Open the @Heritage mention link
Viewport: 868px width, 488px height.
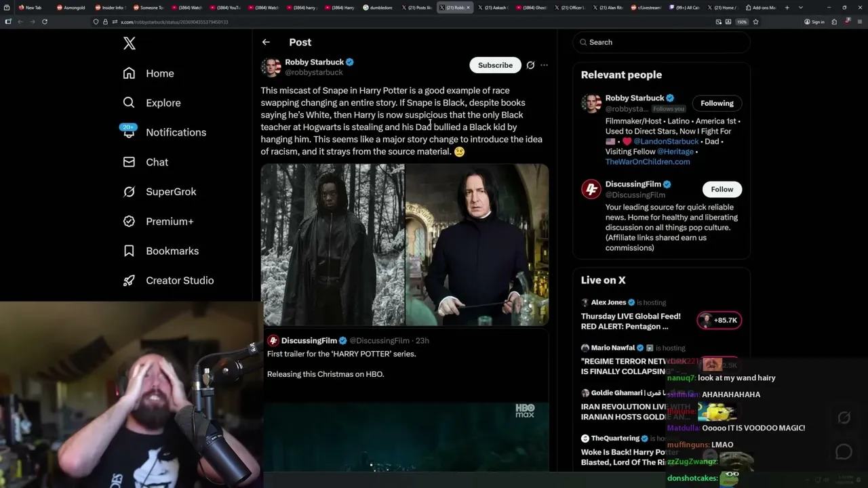675,152
